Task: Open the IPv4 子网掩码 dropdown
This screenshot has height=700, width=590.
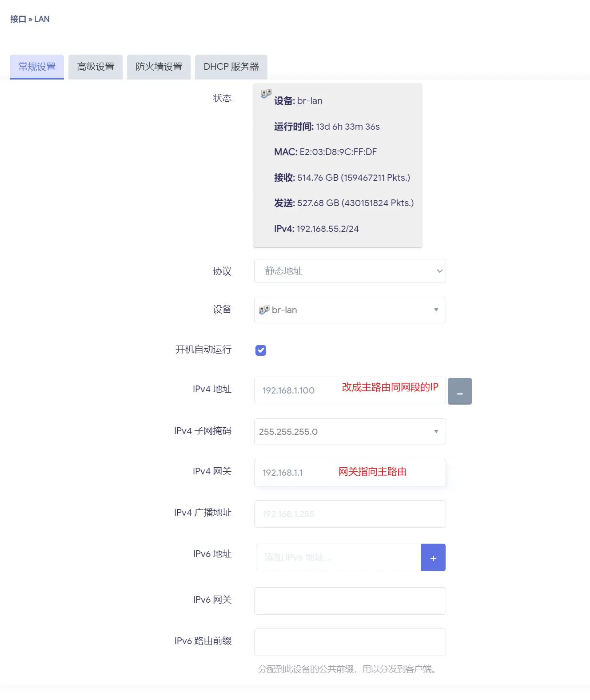Action: tap(350, 432)
